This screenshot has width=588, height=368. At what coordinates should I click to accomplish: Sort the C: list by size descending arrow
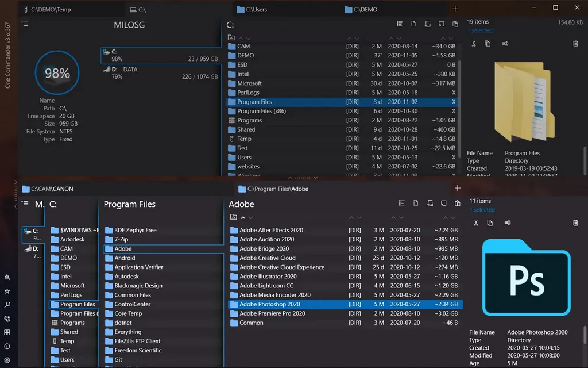[451, 39]
